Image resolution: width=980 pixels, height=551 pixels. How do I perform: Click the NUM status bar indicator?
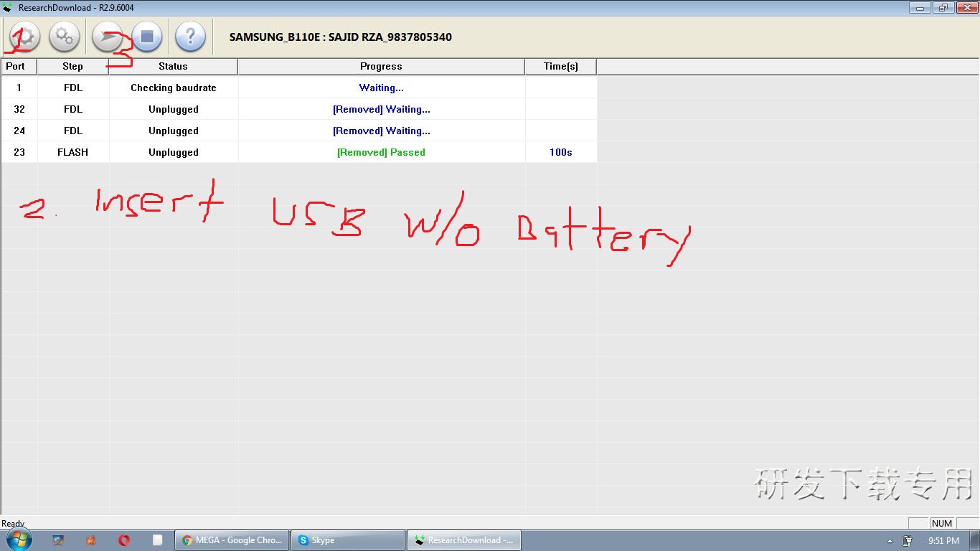(942, 524)
